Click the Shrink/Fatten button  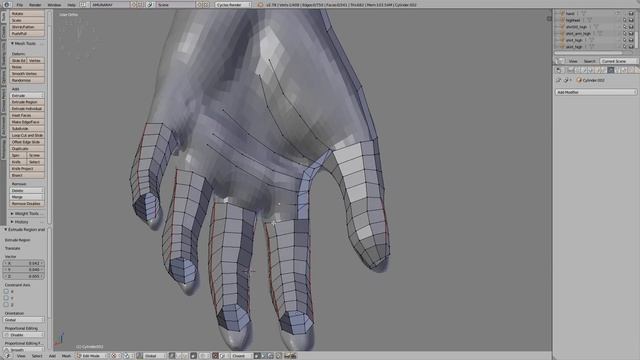pos(27,27)
